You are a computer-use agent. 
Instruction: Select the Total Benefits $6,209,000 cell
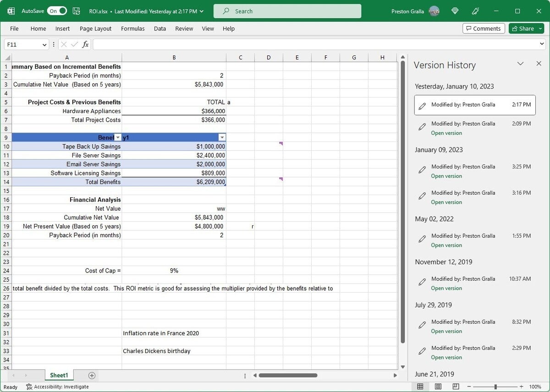(x=174, y=182)
